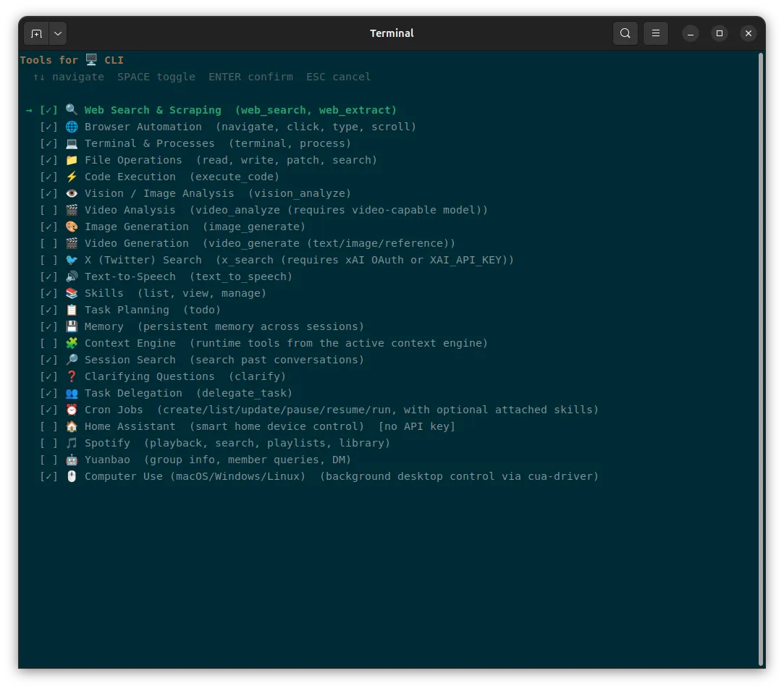Enable X (Twitter) Search checkbox
Viewport: 784px width, 689px height.
tap(49, 260)
